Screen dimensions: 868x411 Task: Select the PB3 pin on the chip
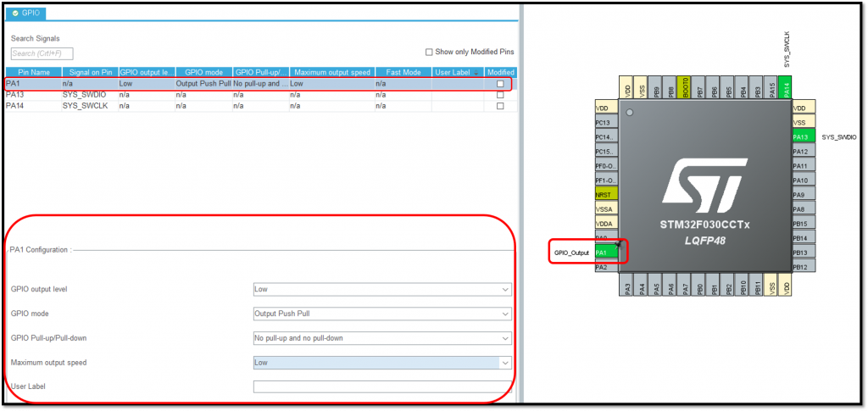click(x=757, y=88)
